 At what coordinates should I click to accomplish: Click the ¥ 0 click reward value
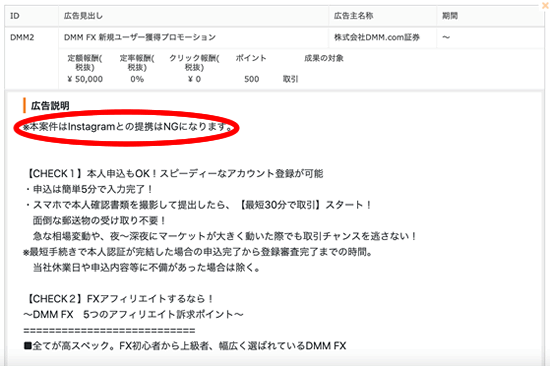194,79
